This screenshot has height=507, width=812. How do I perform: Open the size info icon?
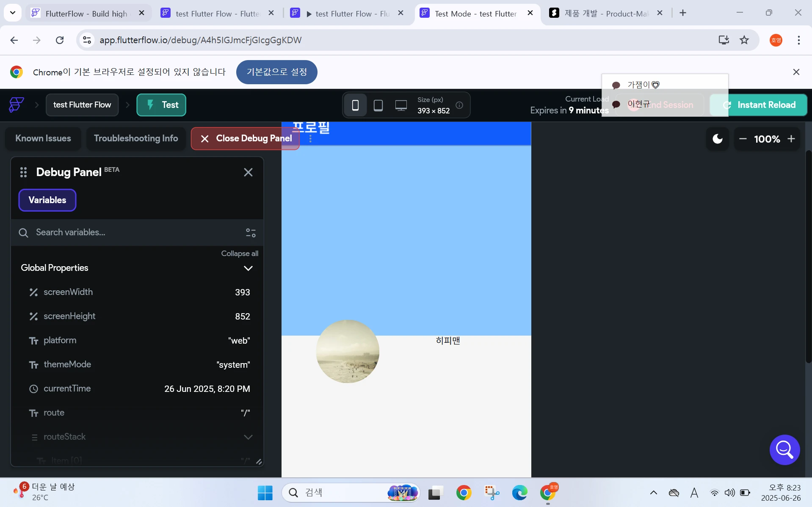459,105
